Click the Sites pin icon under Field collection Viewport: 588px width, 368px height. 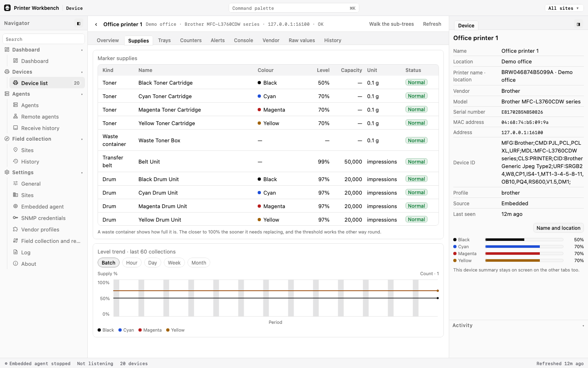coord(16,150)
